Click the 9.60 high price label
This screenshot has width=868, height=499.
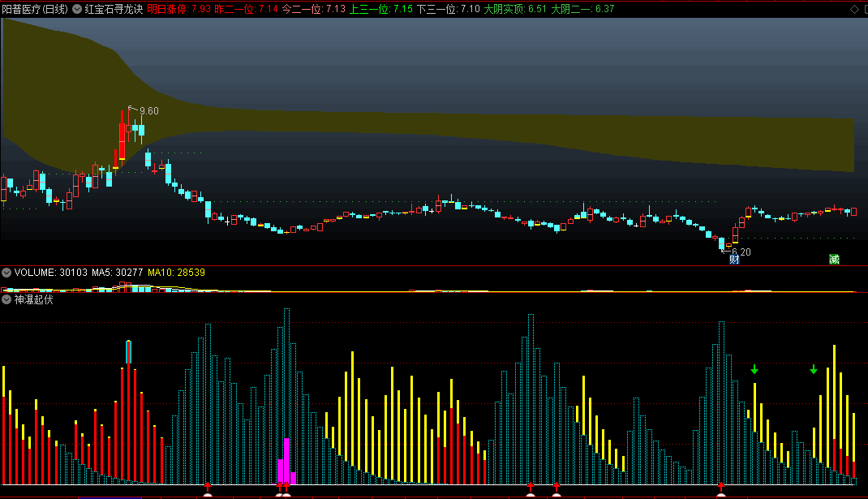[149, 111]
